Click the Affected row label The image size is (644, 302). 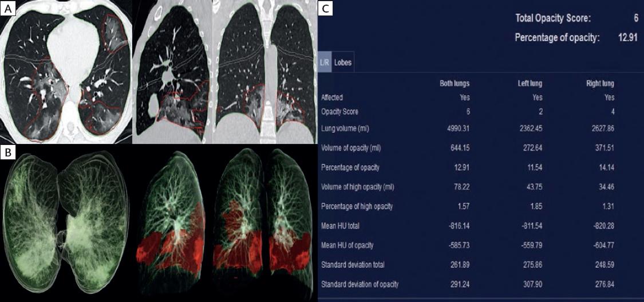point(333,97)
